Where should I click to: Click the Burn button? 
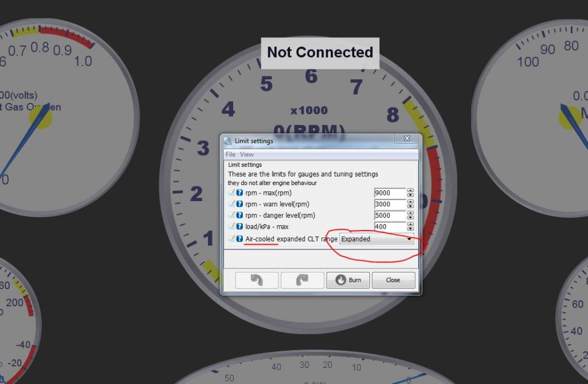(348, 280)
